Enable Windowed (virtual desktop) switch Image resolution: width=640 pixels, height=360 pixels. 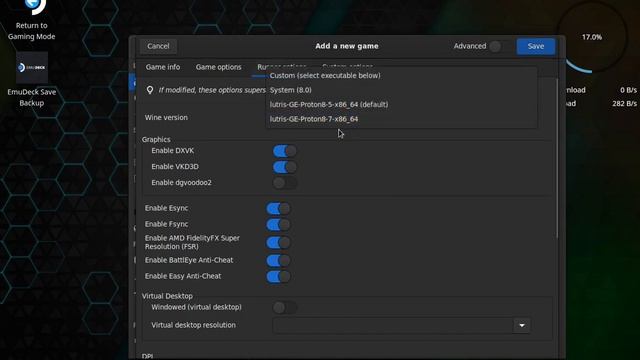pos(284,307)
